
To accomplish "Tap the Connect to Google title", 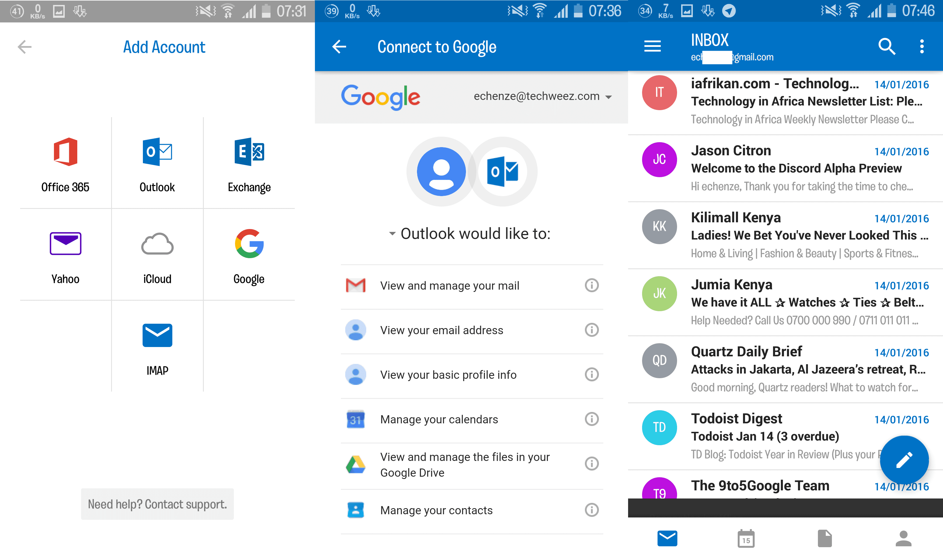I will pyautogui.click(x=437, y=47).
